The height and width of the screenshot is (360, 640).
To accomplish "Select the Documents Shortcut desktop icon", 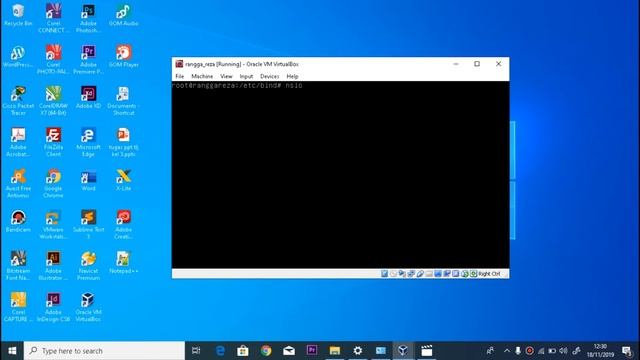I will click(x=123, y=101).
